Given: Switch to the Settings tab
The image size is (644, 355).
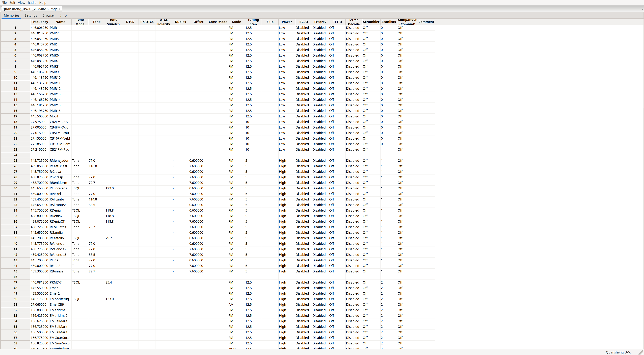Looking at the screenshot, I should [x=31, y=15].
